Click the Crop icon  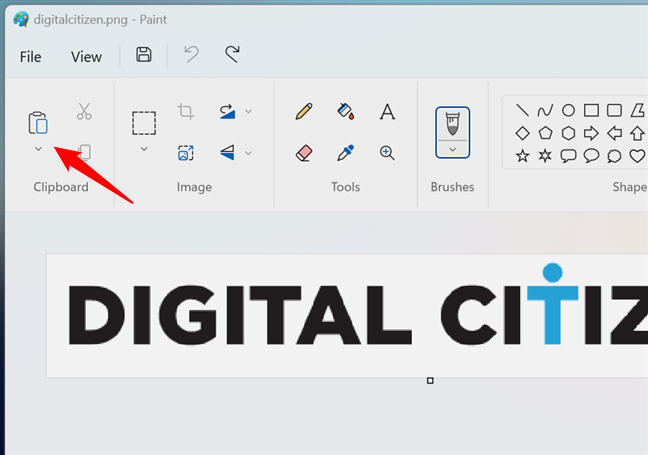coord(186,111)
